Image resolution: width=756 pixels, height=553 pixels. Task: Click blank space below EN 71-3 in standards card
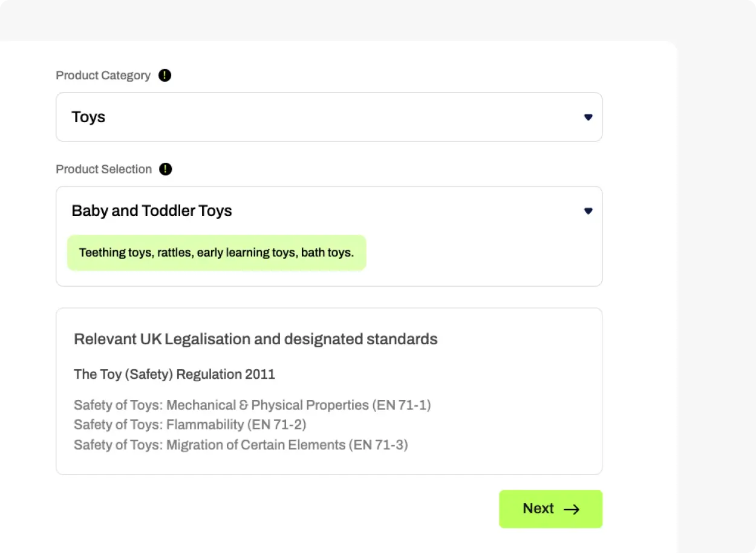[327, 463]
